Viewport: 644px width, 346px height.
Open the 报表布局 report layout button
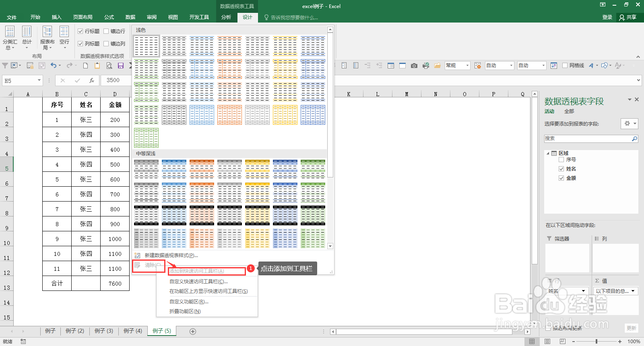(47, 38)
